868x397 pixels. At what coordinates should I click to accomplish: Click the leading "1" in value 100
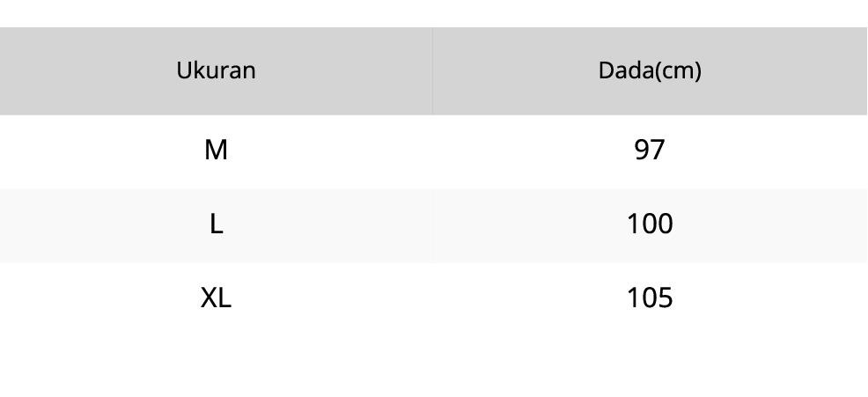pos(633,224)
